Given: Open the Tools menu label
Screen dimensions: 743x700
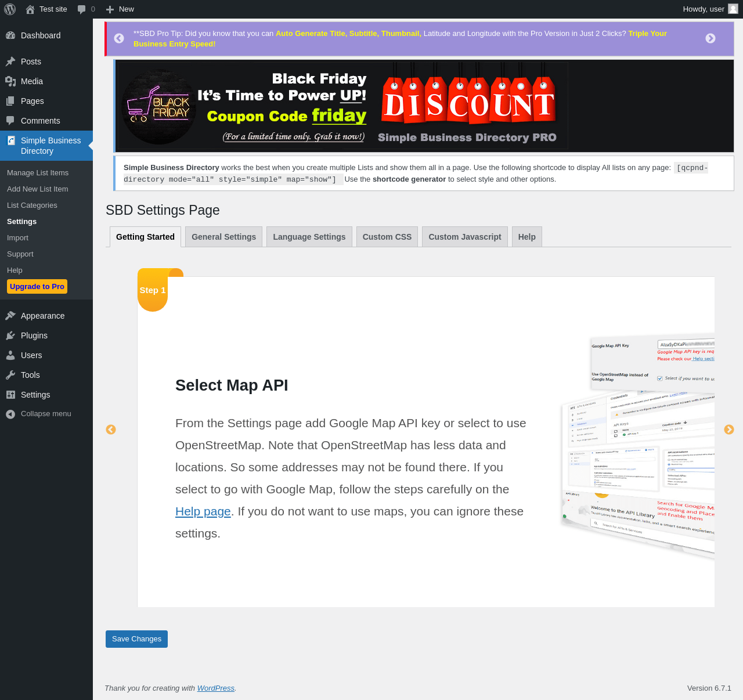Looking at the screenshot, I should [x=30, y=375].
